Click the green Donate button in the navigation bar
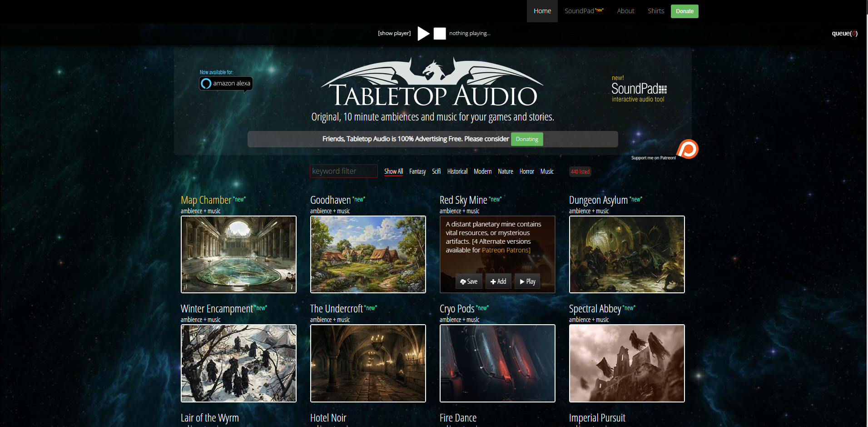The height and width of the screenshot is (427, 868). coord(684,11)
